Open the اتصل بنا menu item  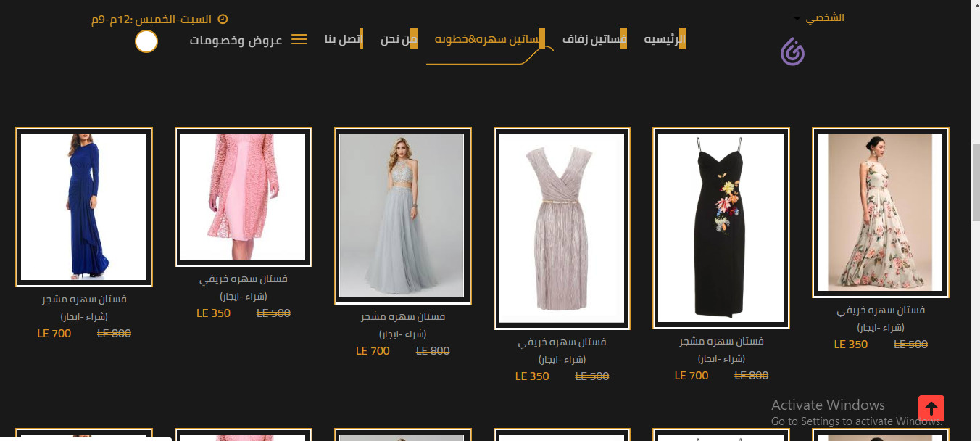point(344,39)
